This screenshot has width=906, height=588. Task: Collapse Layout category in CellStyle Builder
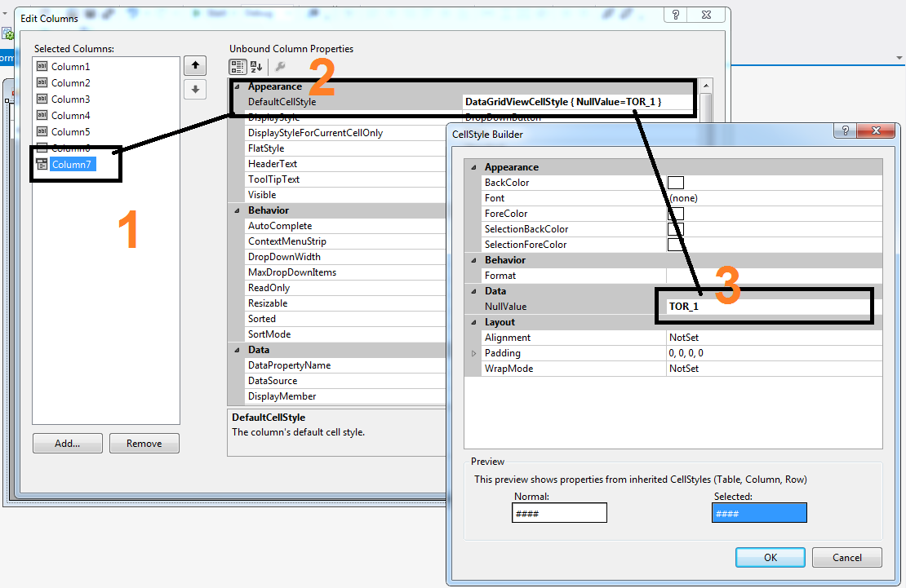473,322
